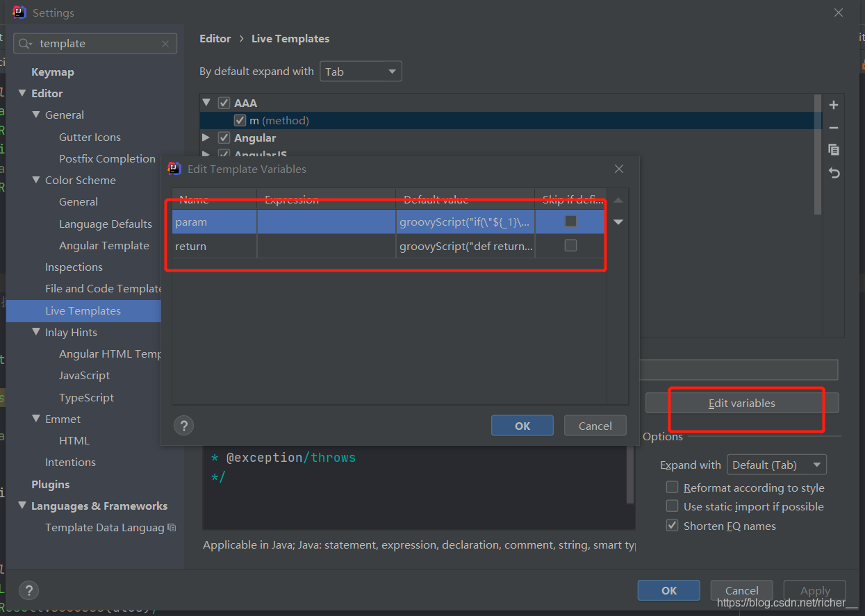The width and height of the screenshot is (865, 616).
Task: Click the param default value groovyScript cell
Action: 466,222
